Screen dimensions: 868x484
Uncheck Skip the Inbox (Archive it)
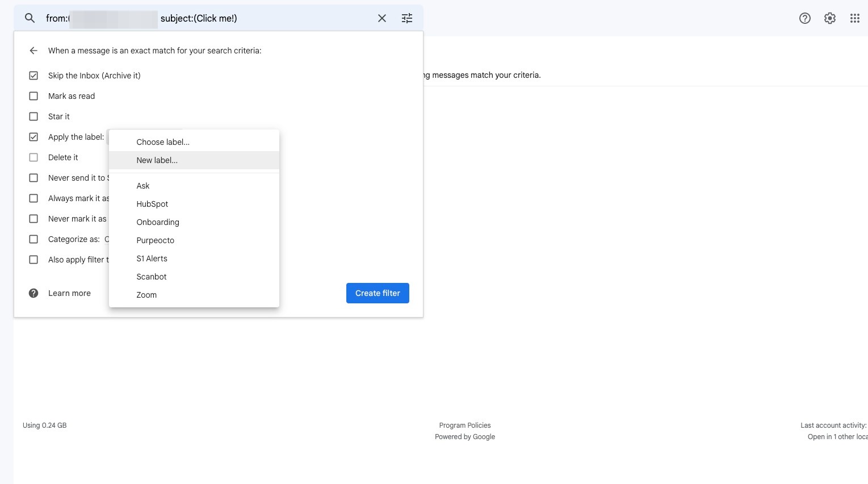[x=33, y=76]
